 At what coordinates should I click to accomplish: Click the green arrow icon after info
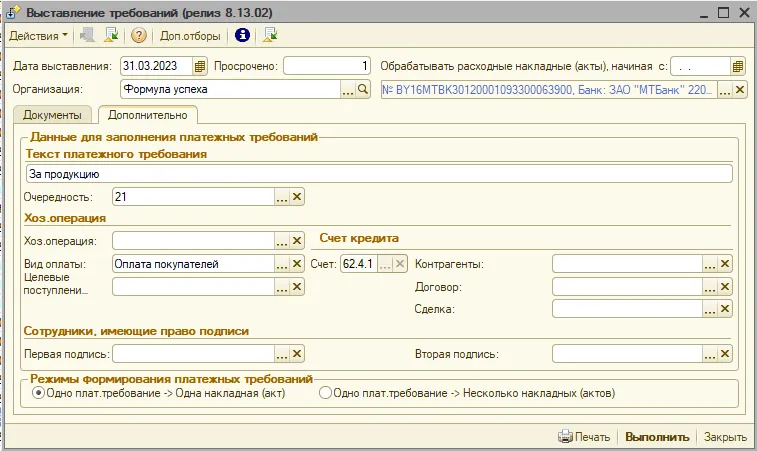[270, 35]
